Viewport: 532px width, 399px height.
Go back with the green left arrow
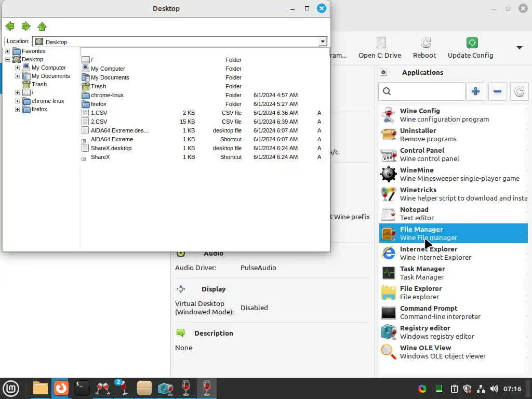(10, 26)
